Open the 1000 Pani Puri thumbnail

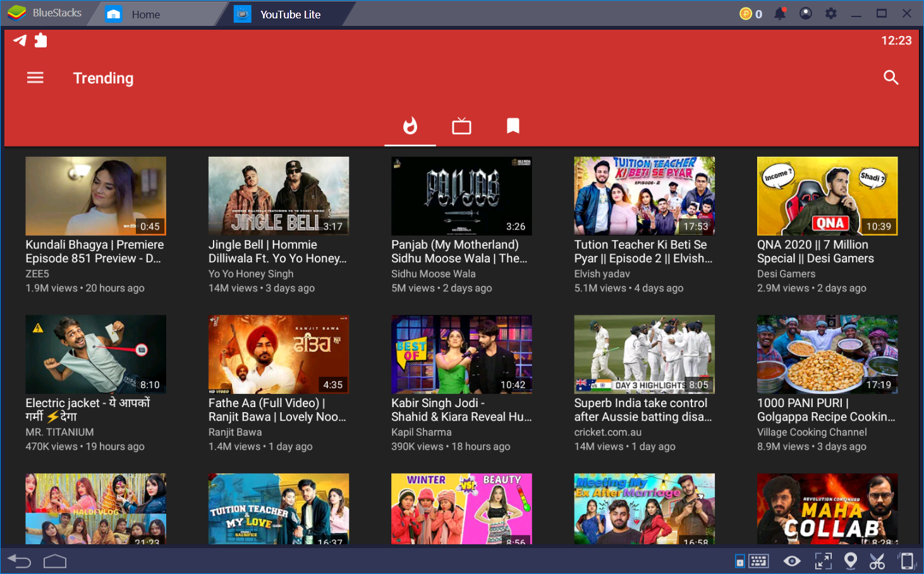pyautogui.click(x=827, y=354)
